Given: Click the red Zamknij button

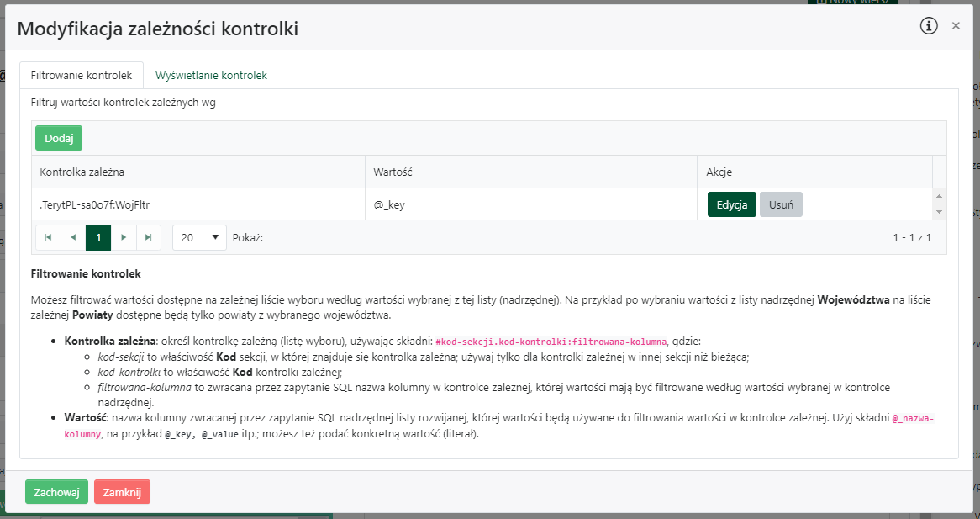Looking at the screenshot, I should click(122, 492).
